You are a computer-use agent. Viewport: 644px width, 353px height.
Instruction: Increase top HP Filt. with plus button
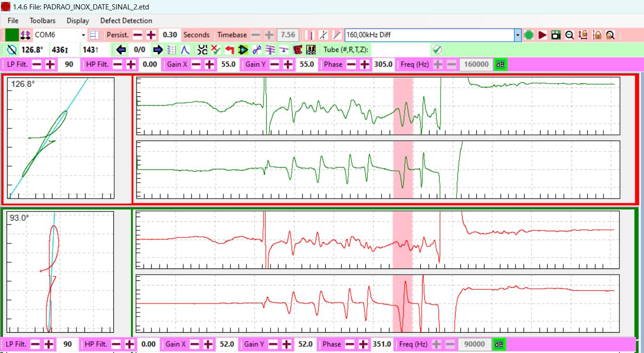pyautogui.click(x=131, y=64)
